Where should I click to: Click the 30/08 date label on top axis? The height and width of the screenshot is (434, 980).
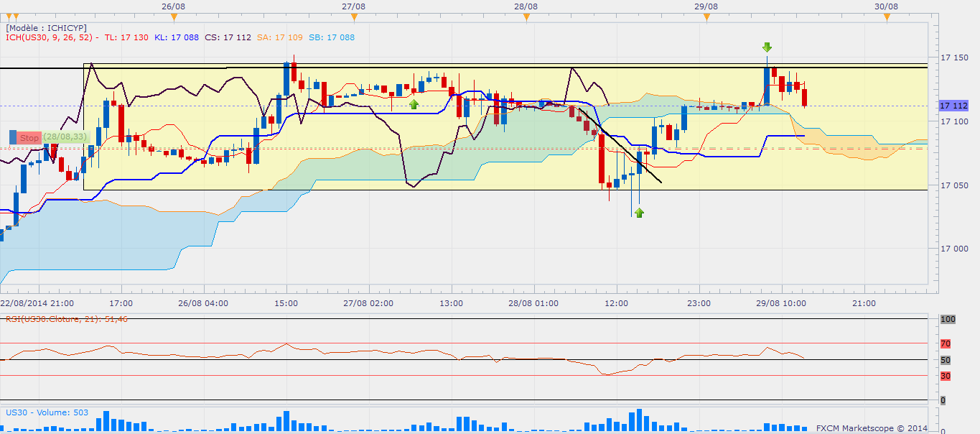[x=887, y=6]
